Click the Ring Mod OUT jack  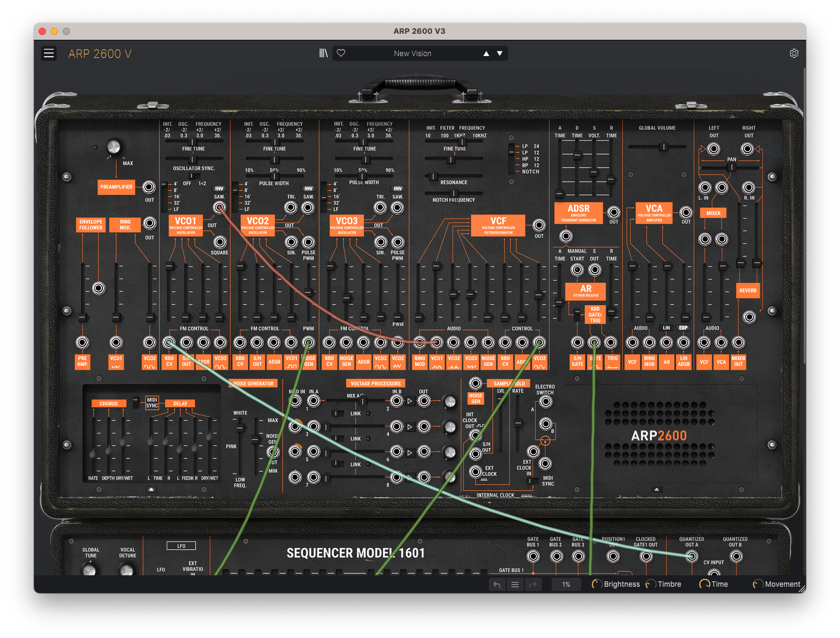click(x=149, y=223)
